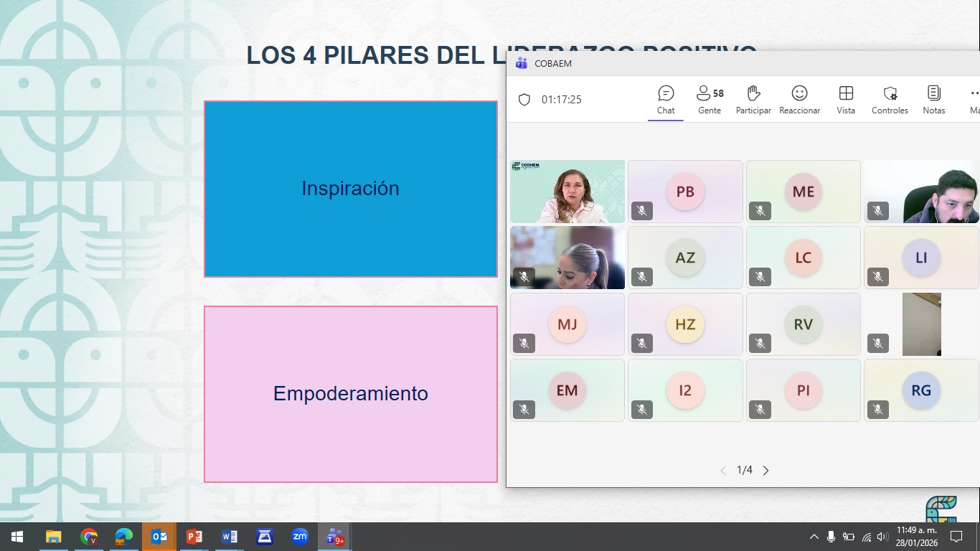980x551 pixels.
Task: Open the meeting Notas
Action: 933,100
